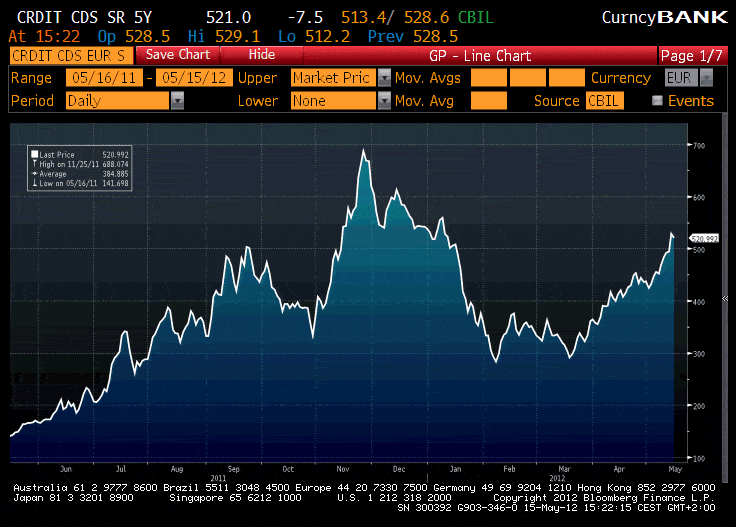
Task: Select the CRDIT CDS EUR S tab
Action: click(68, 55)
